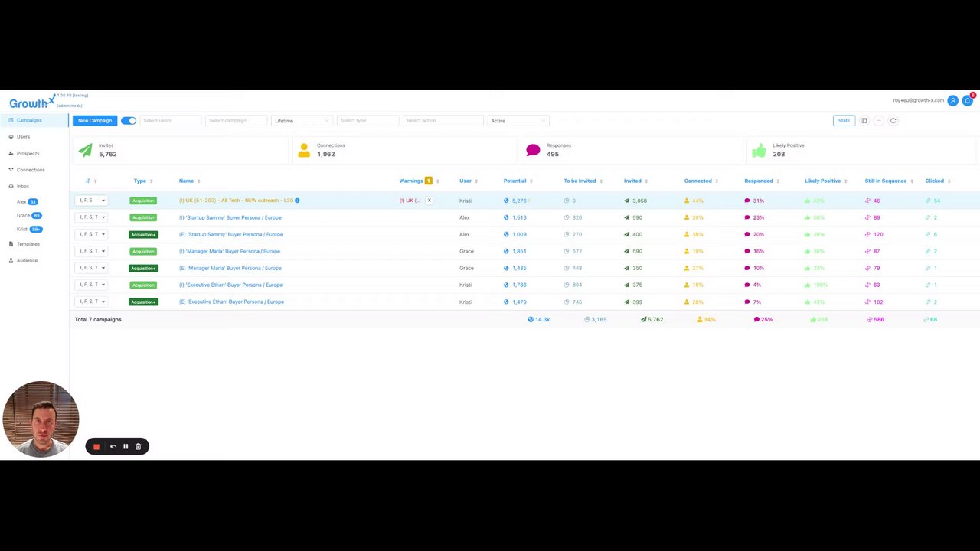Image resolution: width=980 pixels, height=551 pixels.
Task: Restart recording with the undo arrow icon
Action: pyautogui.click(x=113, y=446)
